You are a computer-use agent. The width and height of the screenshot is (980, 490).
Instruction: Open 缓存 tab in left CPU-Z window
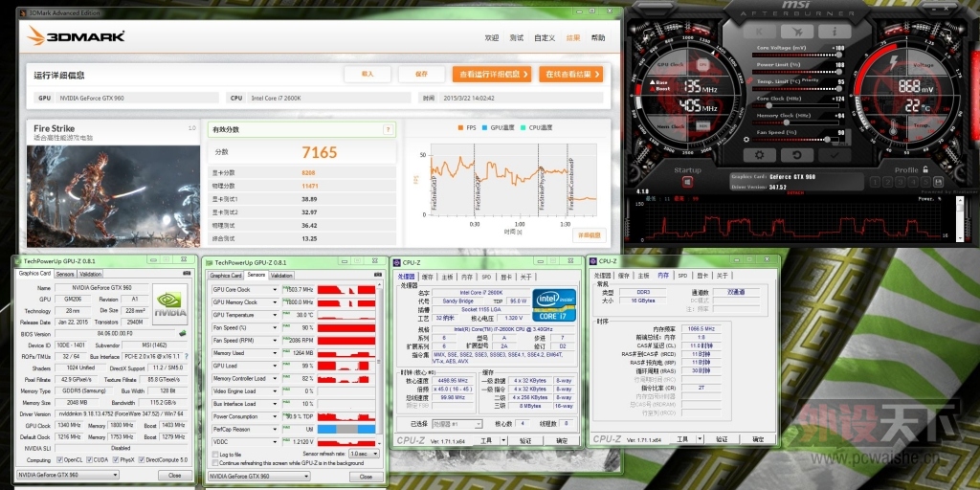pyautogui.click(x=428, y=277)
